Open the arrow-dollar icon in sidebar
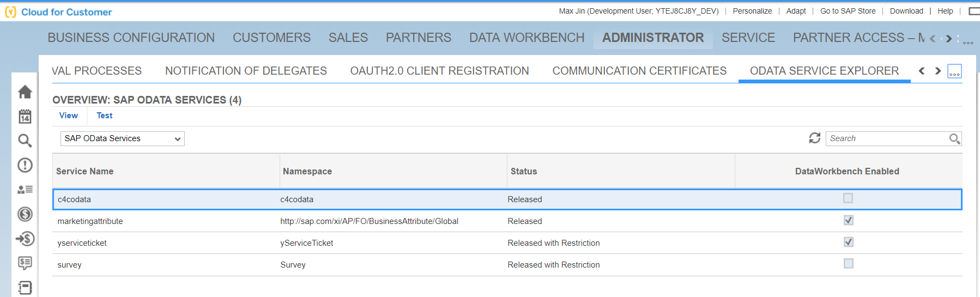Image resolution: width=980 pixels, height=297 pixels. coord(25,239)
